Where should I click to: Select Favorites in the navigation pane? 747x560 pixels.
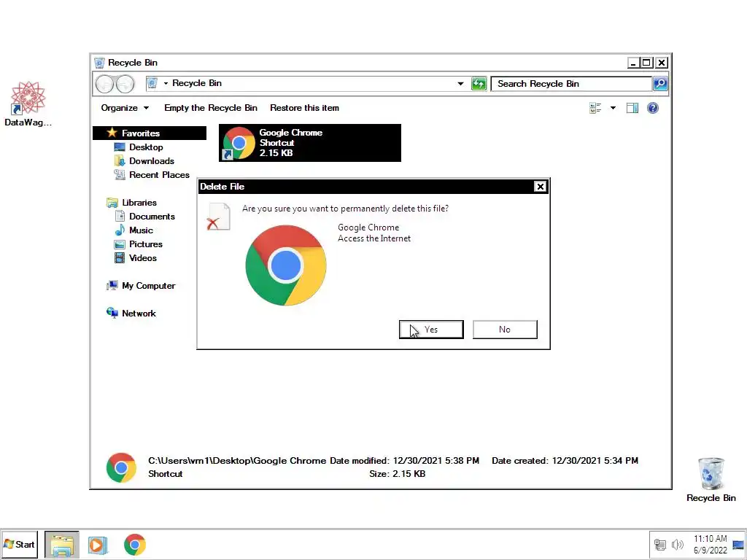150,133
